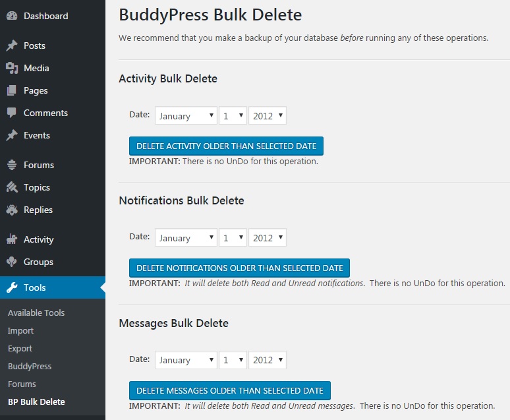Click the Groups icon in sidebar
The image size is (510, 420).
(x=11, y=262)
